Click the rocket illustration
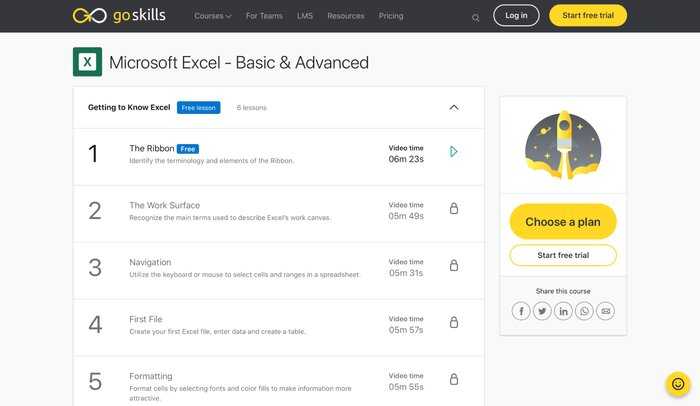700x406 pixels. (x=563, y=145)
